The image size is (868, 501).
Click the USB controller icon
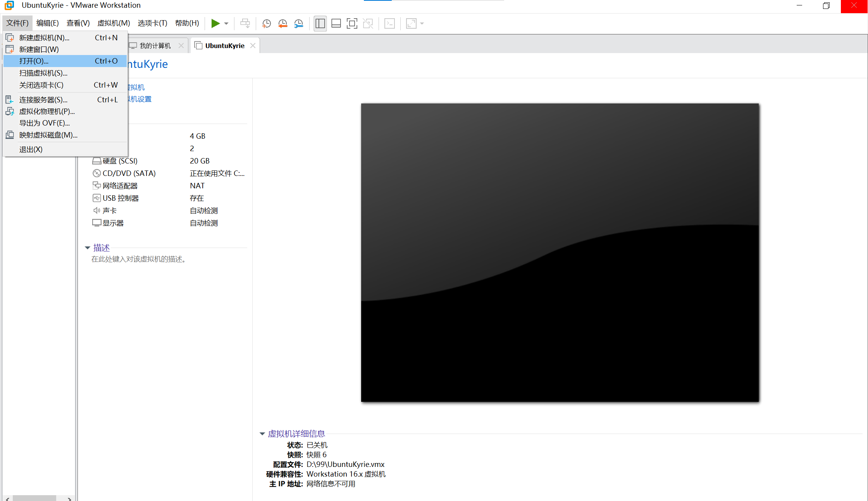[x=96, y=198]
